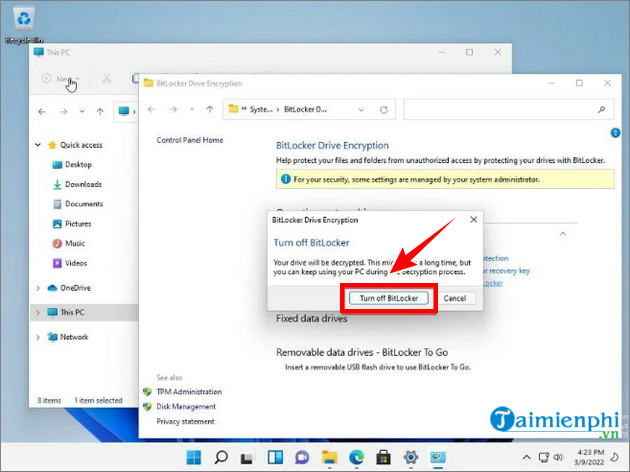Open Settings gear on taskbar

pyautogui.click(x=411, y=457)
